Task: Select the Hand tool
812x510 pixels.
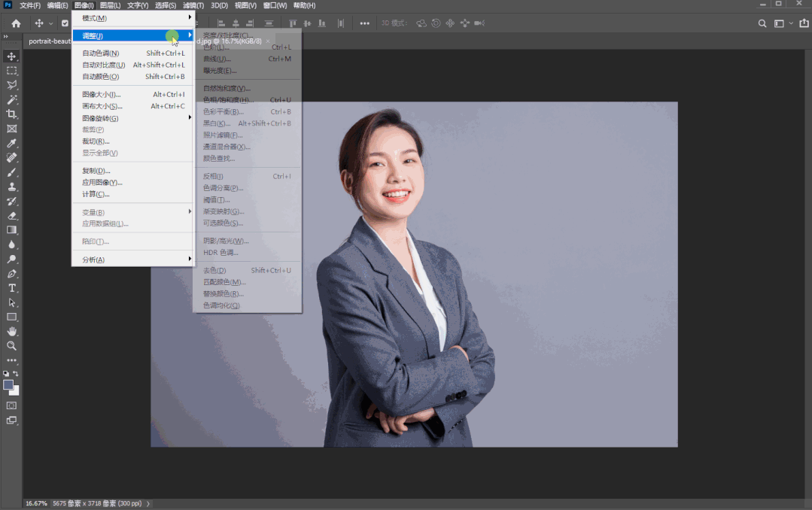Action: click(x=11, y=332)
